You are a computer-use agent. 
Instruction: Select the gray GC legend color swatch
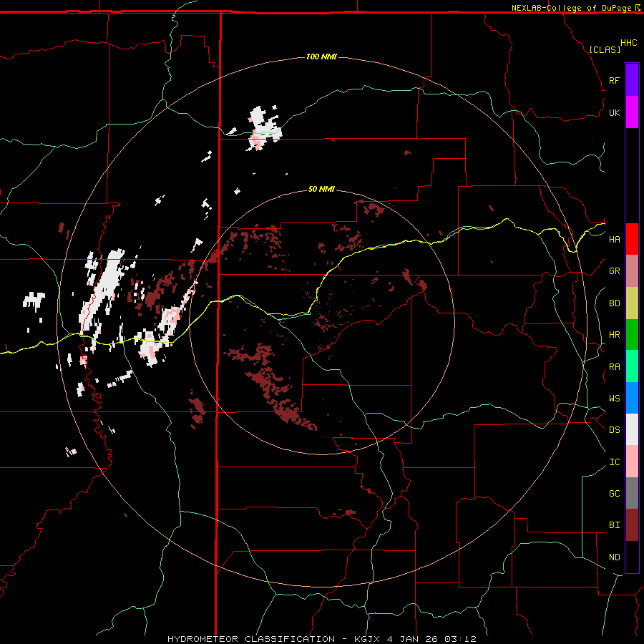[632, 493]
